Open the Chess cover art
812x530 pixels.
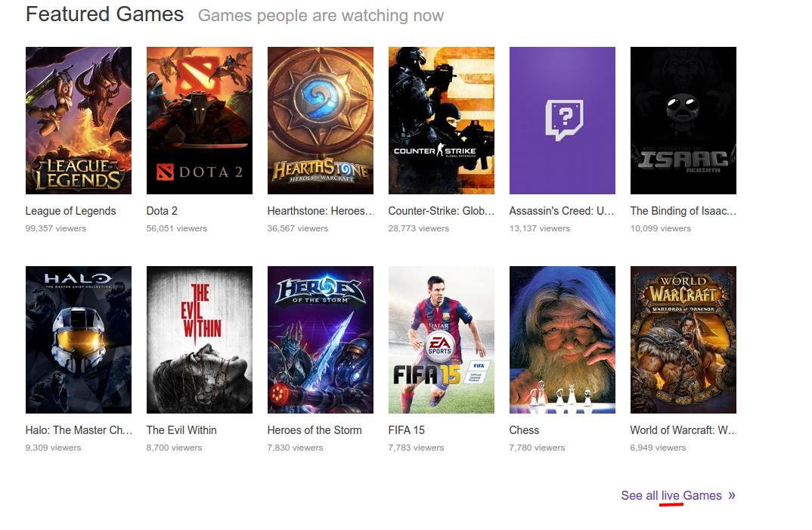[x=563, y=340]
